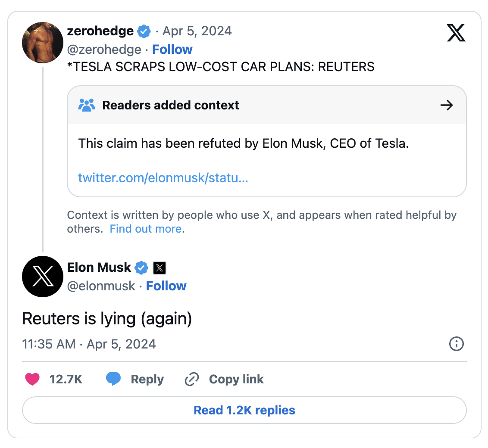
Task: Follow the @zerohedge account
Action: 172,50
